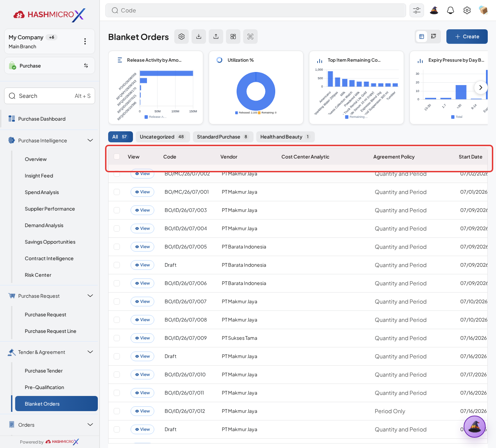Switch to kanban view icon
The height and width of the screenshot is (448, 496).
(434, 37)
